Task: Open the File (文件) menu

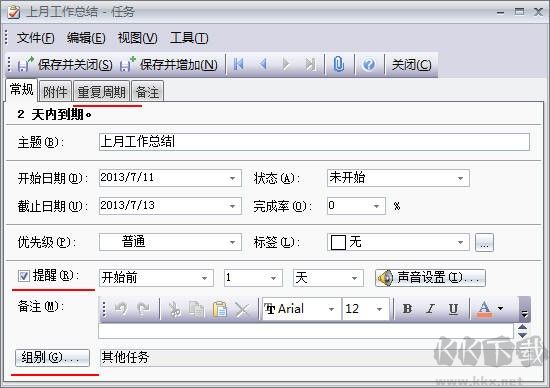Action: coord(35,38)
